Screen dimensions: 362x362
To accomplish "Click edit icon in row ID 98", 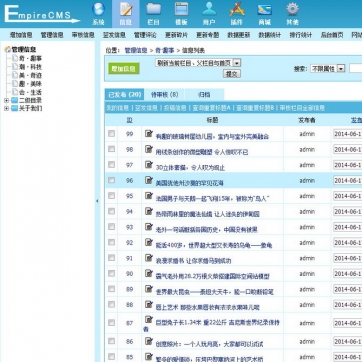I will click(x=149, y=149).
